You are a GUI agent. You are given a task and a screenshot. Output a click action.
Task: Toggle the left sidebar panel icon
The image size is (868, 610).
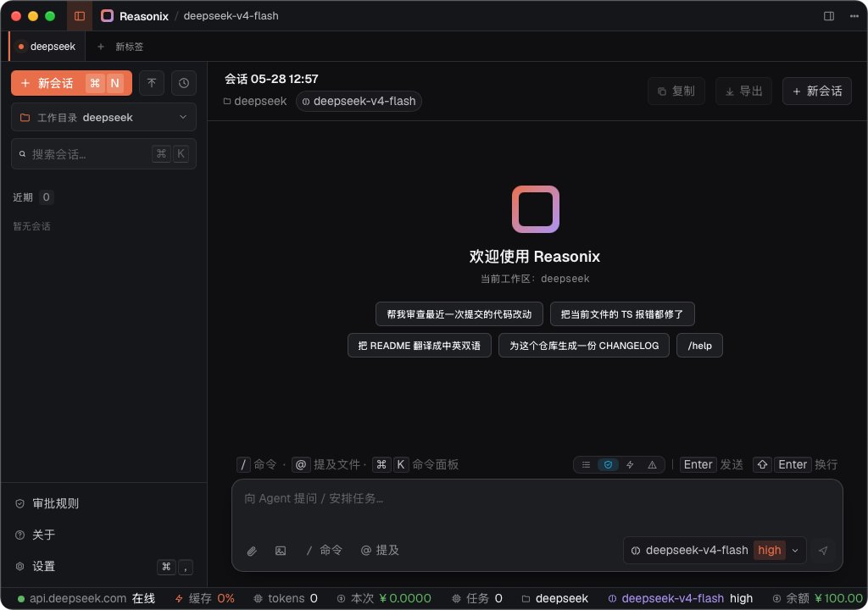[x=80, y=16]
